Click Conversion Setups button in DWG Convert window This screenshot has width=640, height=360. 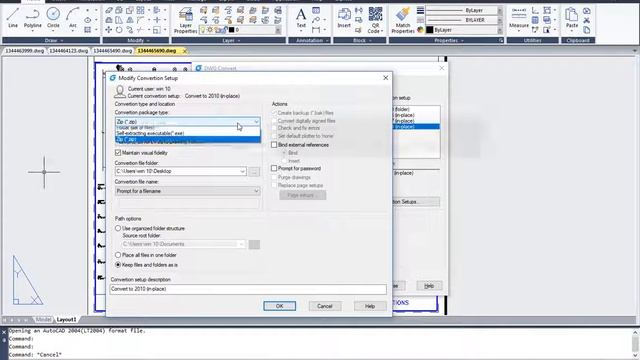[x=416, y=202]
